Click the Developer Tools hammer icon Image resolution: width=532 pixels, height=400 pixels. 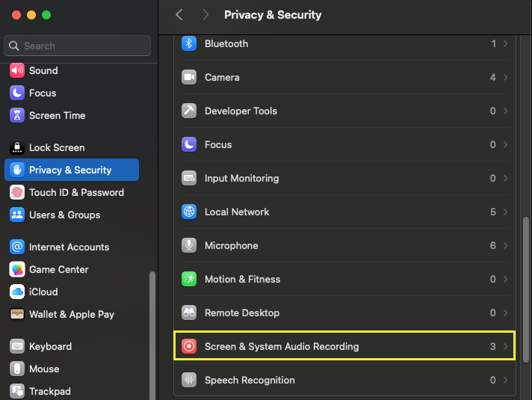click(x=189, y=111)
